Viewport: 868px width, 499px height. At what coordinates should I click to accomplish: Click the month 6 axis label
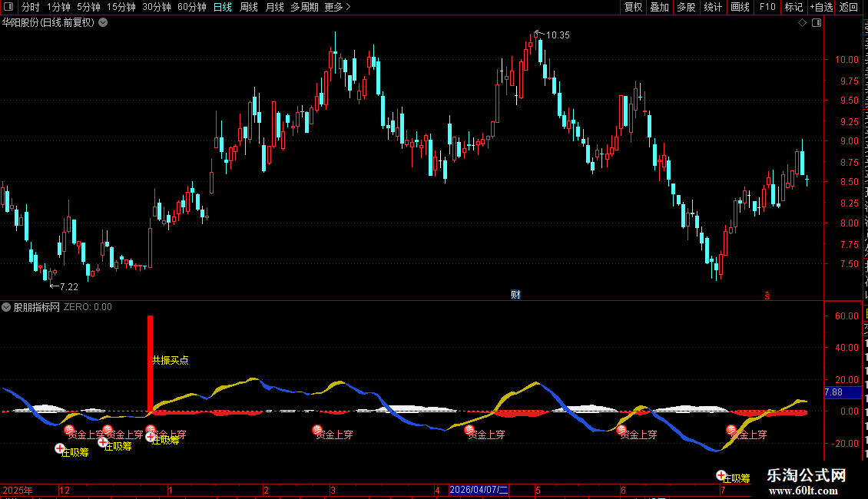(623, 491)
